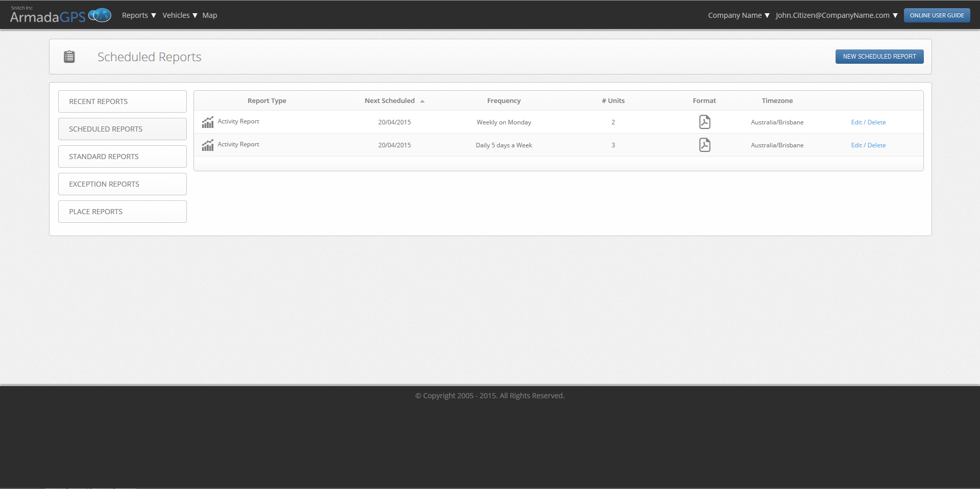The height and width of the screenshot is (489, 980).
Task: Create a New Scheduled Report
Action: coord(879,57)
